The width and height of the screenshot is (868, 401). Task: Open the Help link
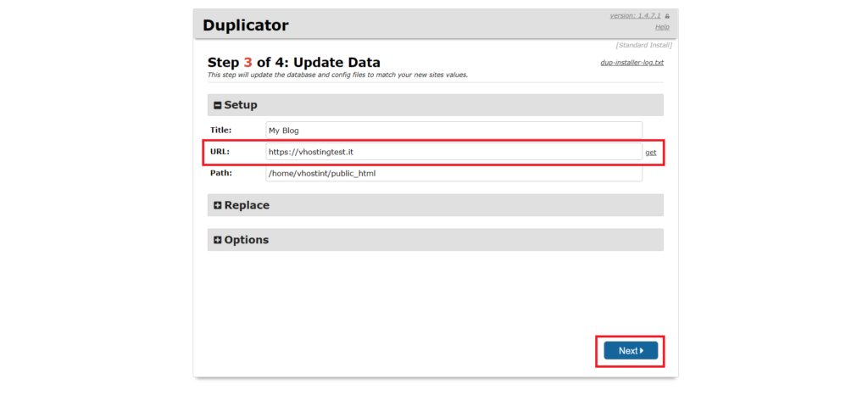click(x=662, y=26)
